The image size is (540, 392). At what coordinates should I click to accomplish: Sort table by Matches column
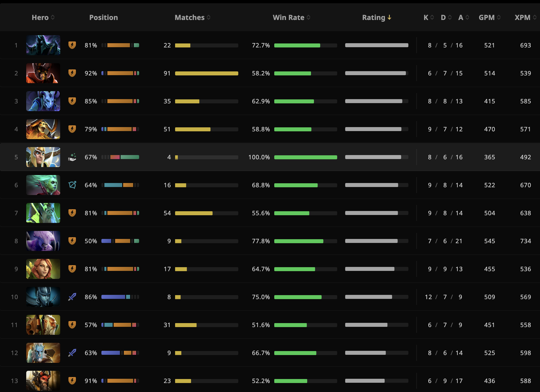coord(193,17)
